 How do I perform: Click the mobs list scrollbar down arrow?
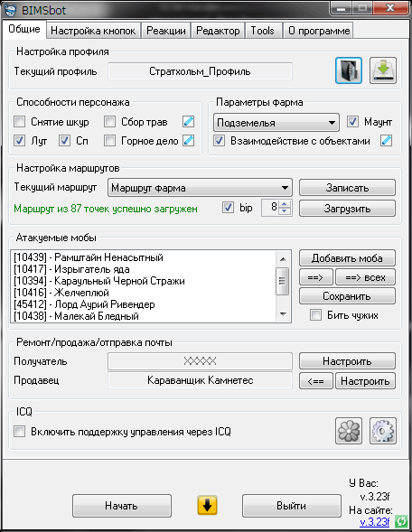click(x=283, y=314)
